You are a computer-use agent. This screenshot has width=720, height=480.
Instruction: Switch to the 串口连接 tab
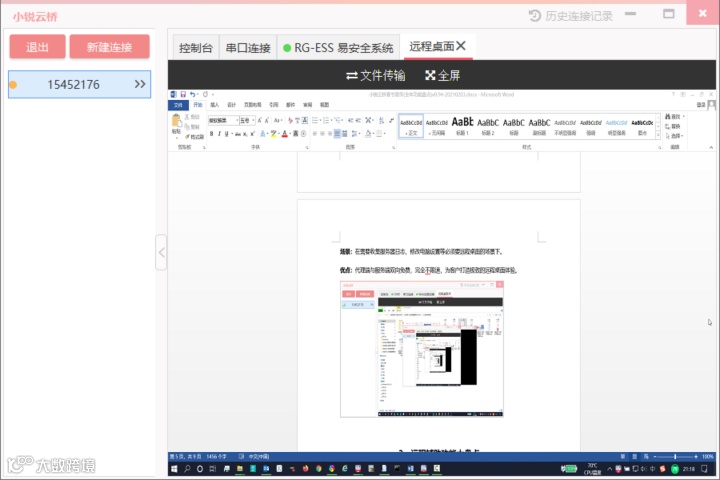click(x=248, y=48)
